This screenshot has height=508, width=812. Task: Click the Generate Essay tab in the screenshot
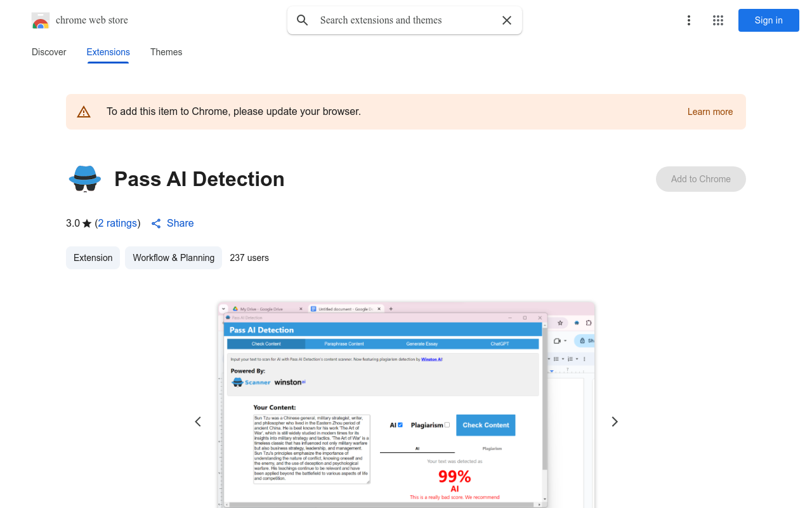tap(422, 344)
